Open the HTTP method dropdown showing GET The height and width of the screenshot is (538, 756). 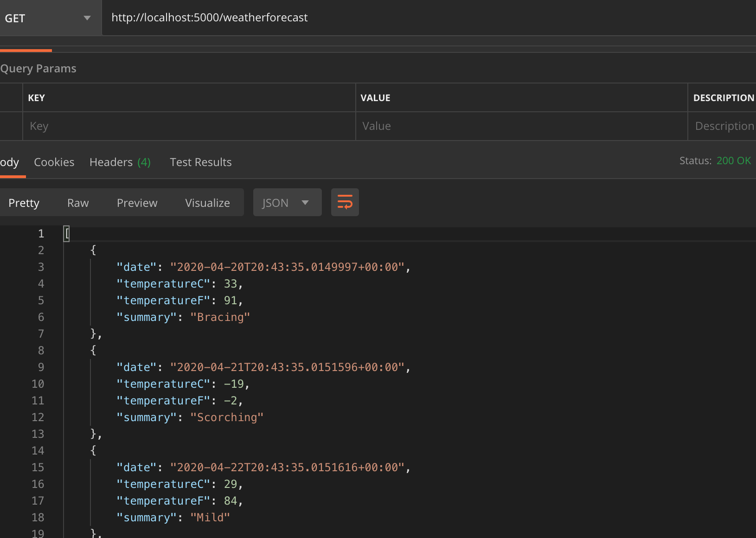pos(46,18)
